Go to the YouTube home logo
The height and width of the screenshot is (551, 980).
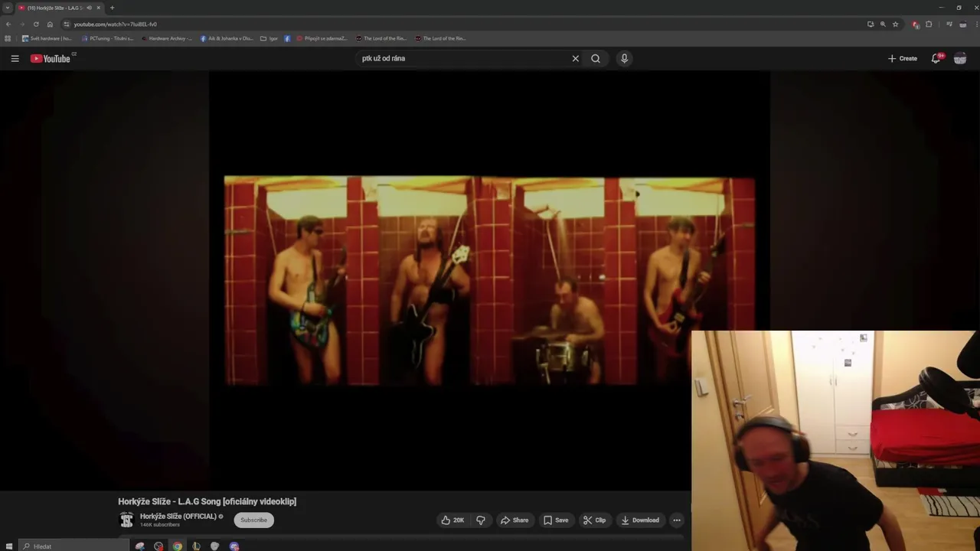[x=51, y=58]
